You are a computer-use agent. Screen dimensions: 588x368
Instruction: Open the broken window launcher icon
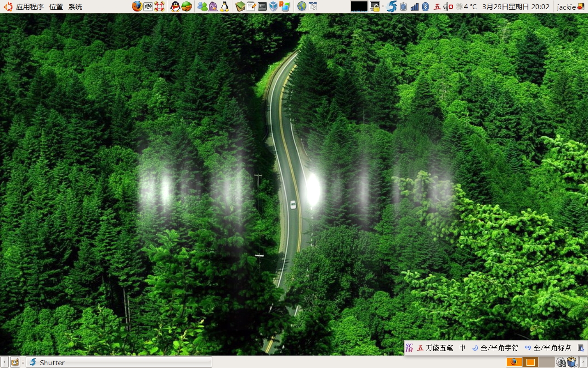click(x=313, y=6)
